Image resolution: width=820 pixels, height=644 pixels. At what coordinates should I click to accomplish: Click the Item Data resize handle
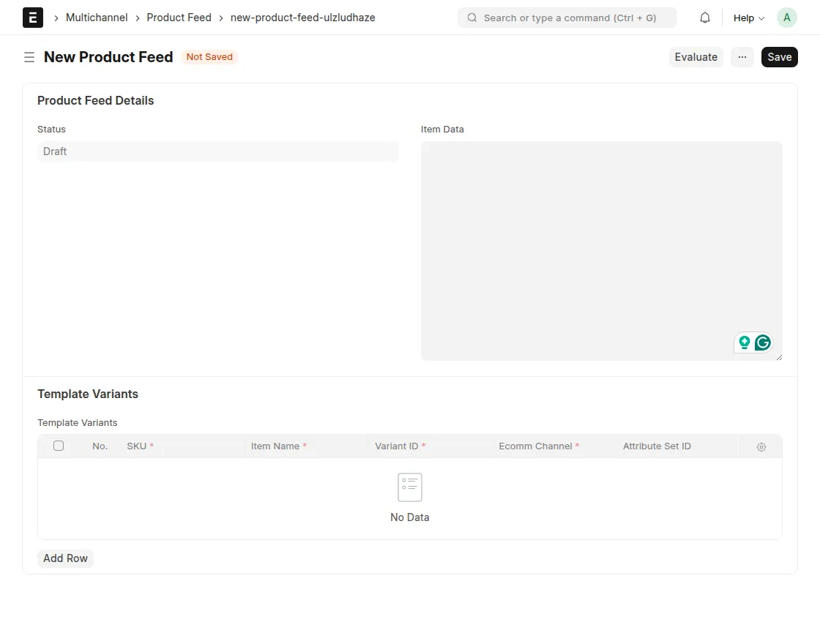779,357
